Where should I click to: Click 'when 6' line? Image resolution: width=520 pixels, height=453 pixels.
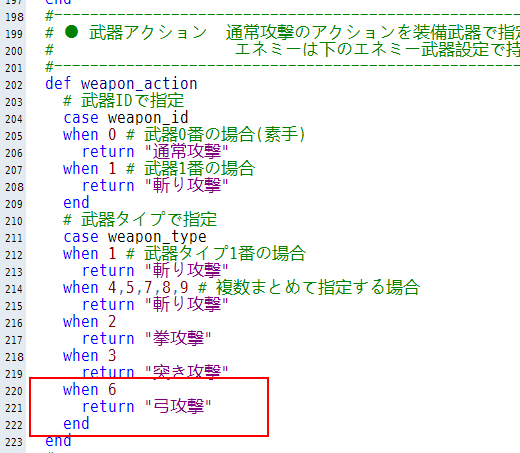pyautogui.click(x=89, y=390)
